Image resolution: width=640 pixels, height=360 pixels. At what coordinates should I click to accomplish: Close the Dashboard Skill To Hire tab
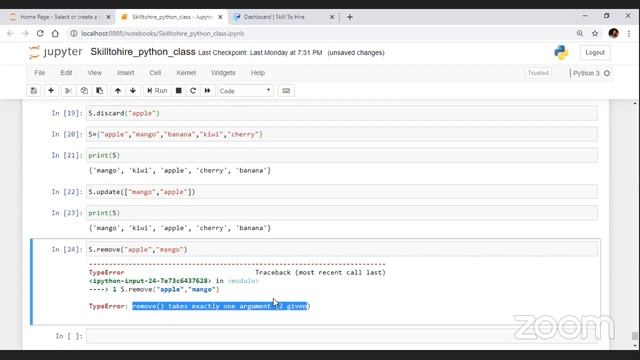click(x=332, y=17)
